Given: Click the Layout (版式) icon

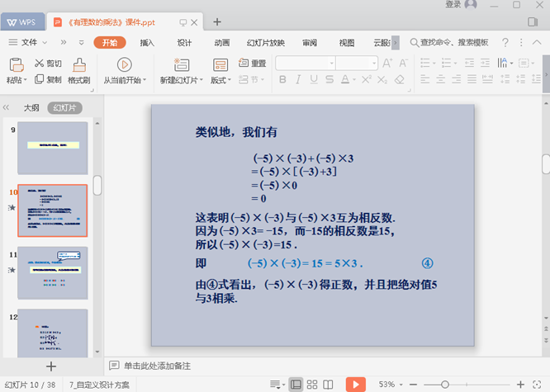Looking at the screenshot, I should (220, 65).
